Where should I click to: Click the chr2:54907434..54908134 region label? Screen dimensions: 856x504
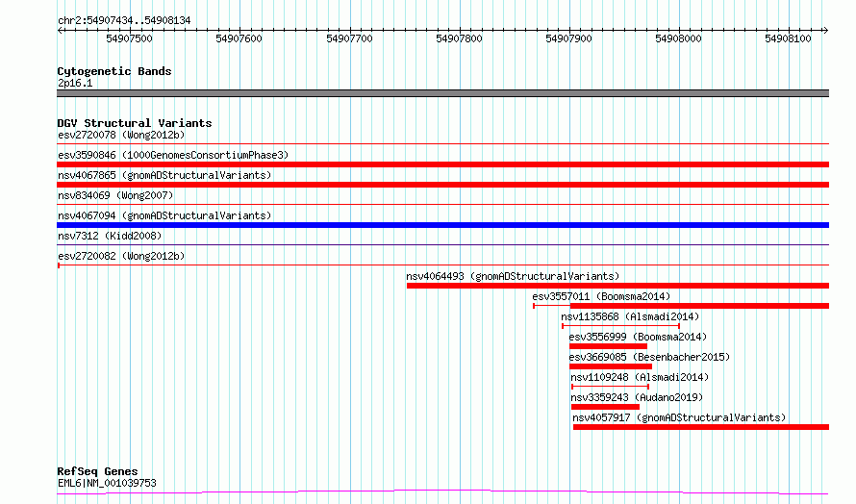tap(124, 21)
